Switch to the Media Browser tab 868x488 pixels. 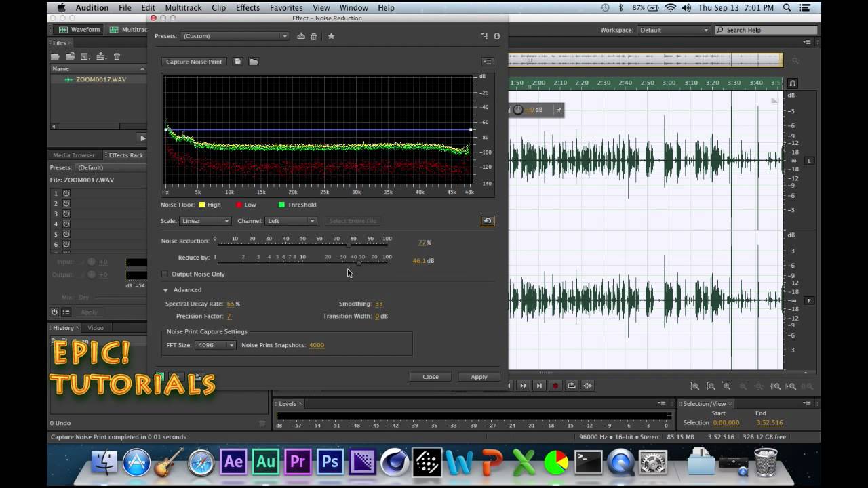click(74, 155)
